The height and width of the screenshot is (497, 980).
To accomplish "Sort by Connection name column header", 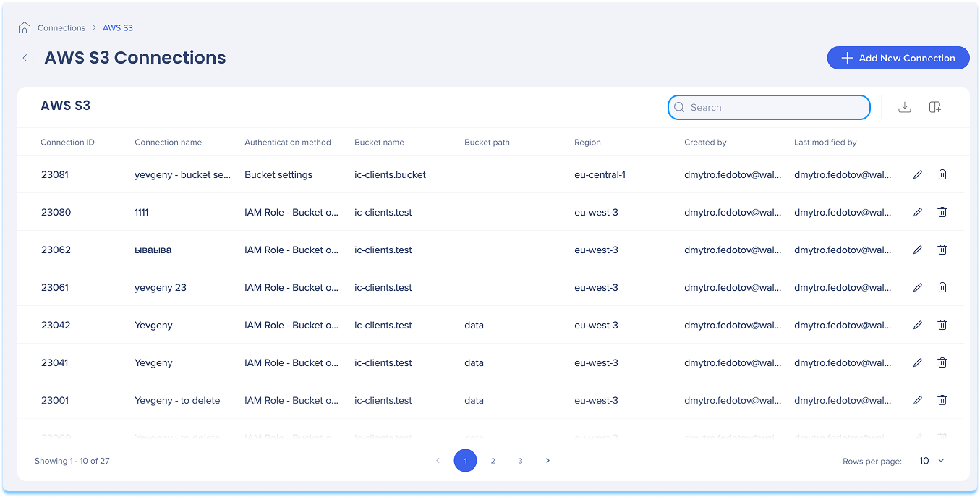I will click(x=168, y=143).
